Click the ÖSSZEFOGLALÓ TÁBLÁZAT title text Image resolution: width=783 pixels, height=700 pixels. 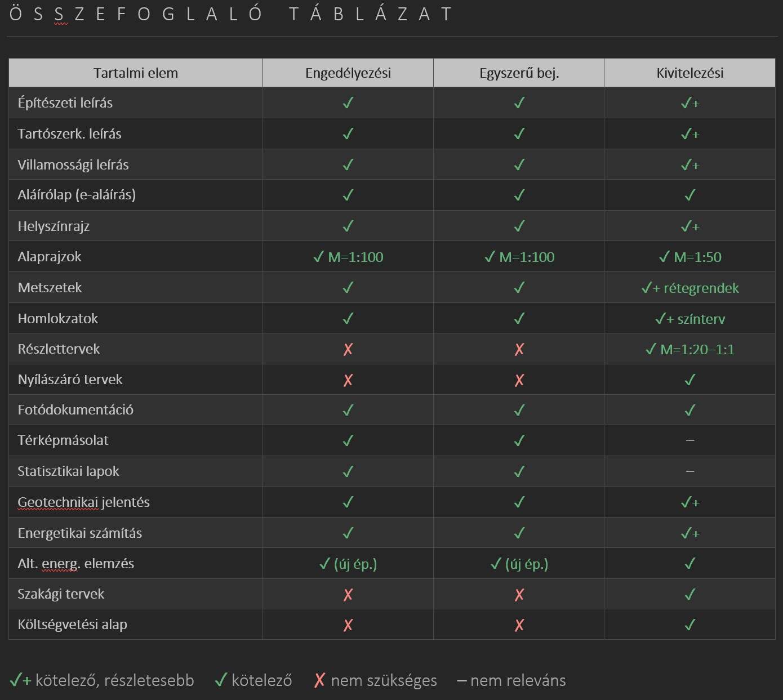pyautogui.click(x=230, y=14)
